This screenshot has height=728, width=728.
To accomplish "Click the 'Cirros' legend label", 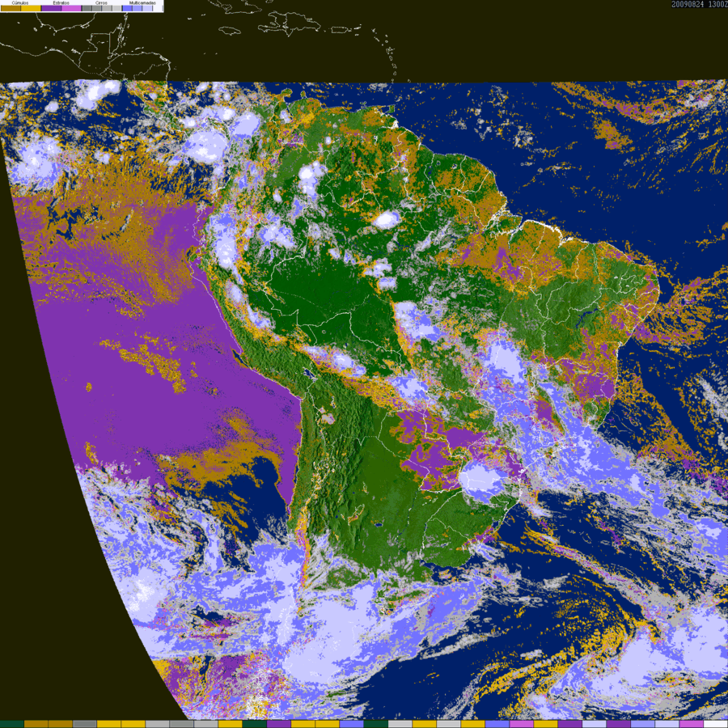I will pyautogui.click(x=101, y=2).
